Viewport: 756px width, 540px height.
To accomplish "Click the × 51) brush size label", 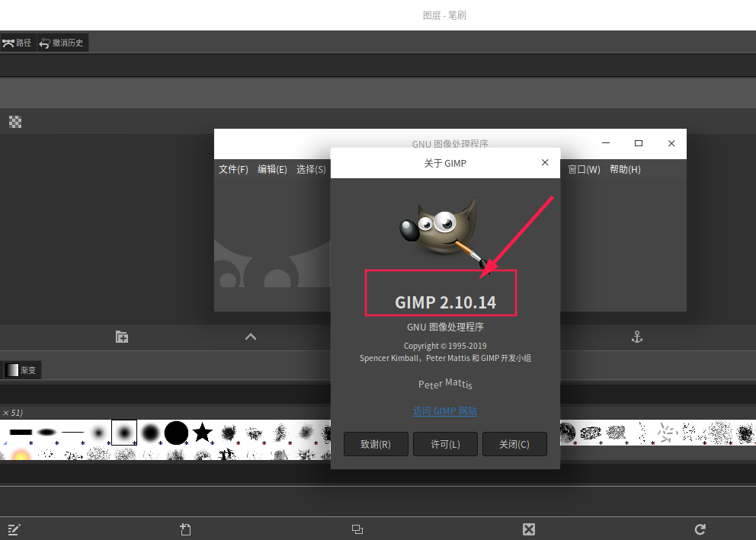I will point(13,413).
